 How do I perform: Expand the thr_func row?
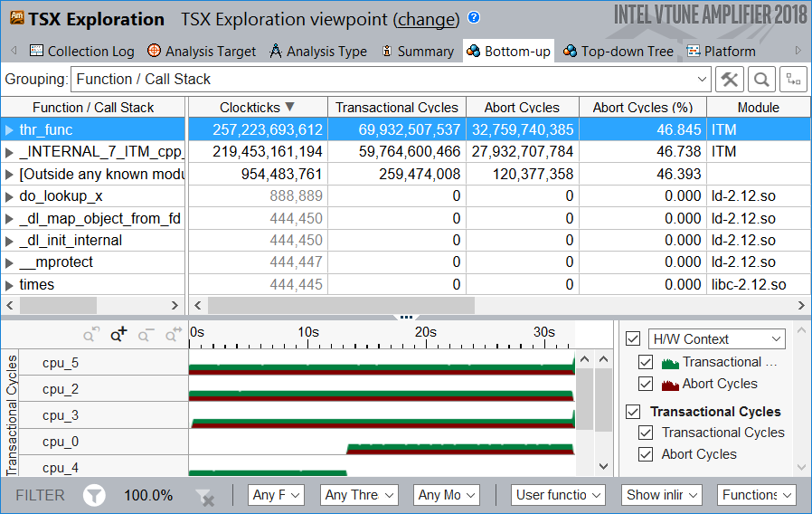click(9, 130)
